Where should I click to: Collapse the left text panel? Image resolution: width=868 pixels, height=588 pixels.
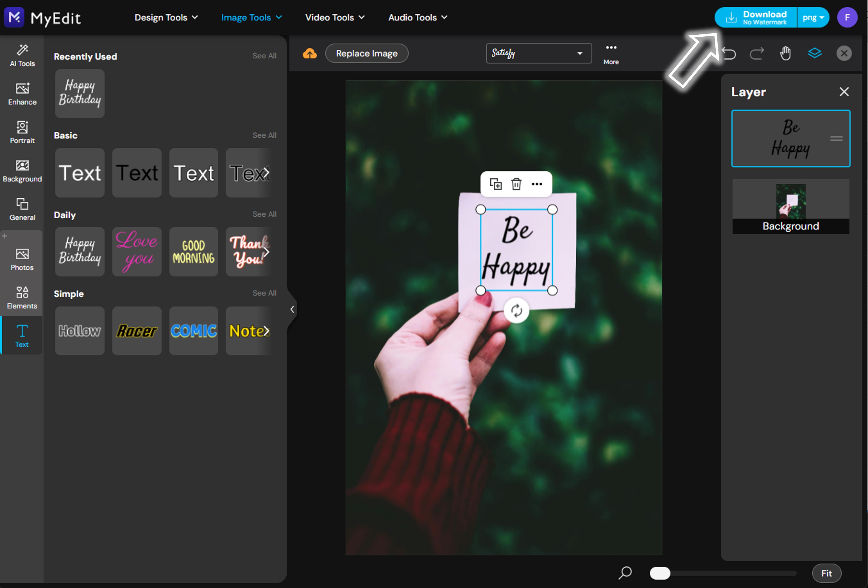pos(292,309)
